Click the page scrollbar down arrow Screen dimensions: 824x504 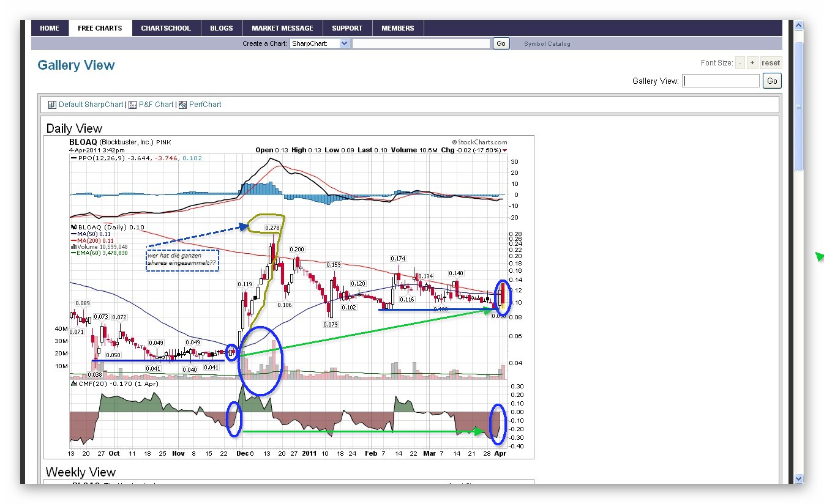(x=798, y=478)
